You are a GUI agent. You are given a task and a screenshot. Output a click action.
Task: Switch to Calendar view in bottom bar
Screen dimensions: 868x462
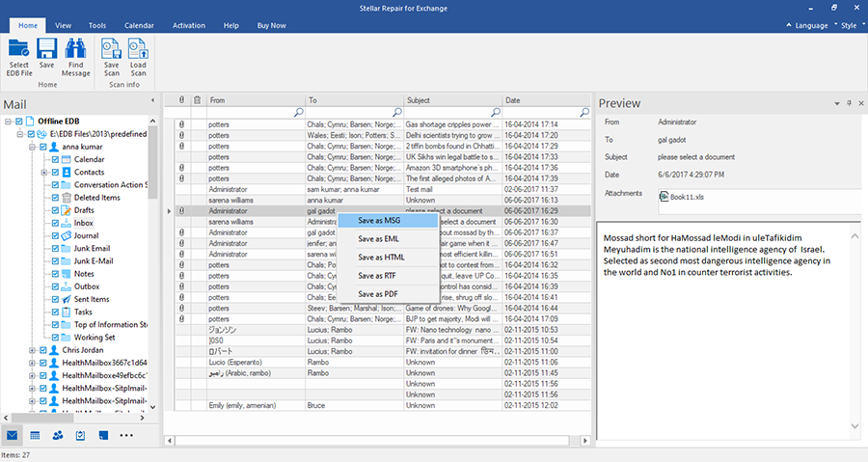[35, 435]
